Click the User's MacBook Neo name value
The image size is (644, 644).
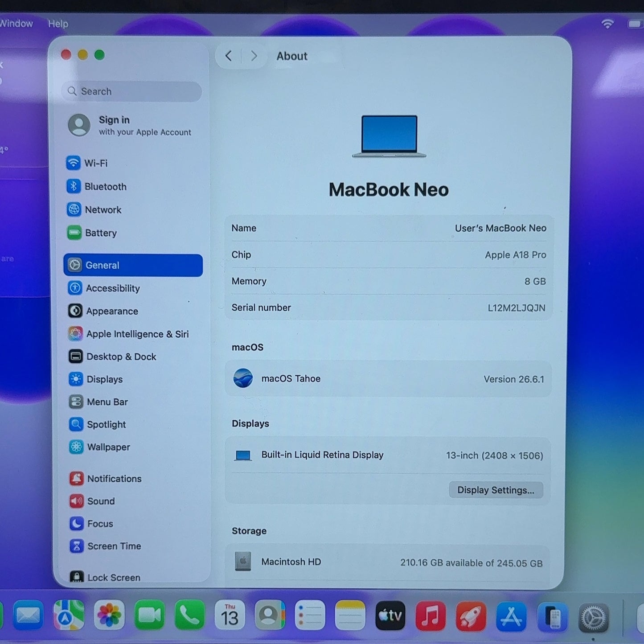pos(500,228)
